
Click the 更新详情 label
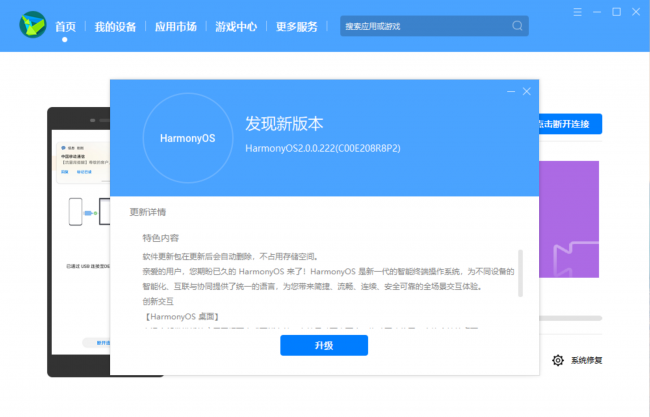coord(148,212)
